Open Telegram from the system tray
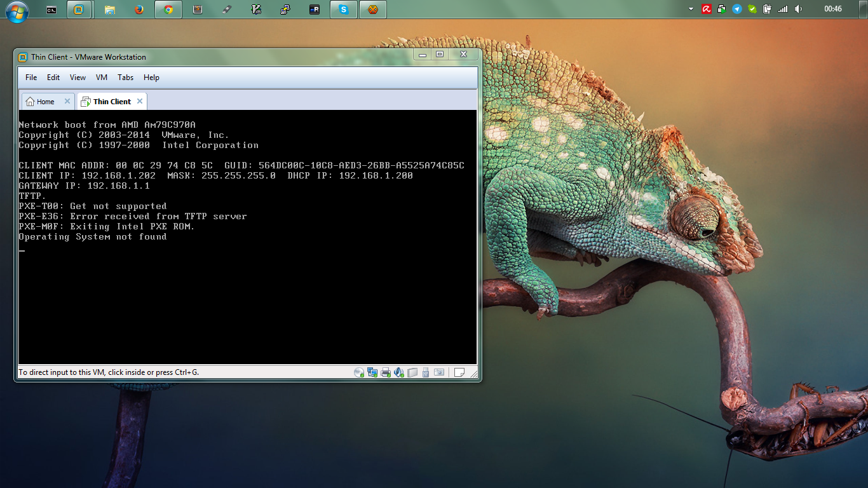Screen dimensions: 868x488 coord(737,9)
